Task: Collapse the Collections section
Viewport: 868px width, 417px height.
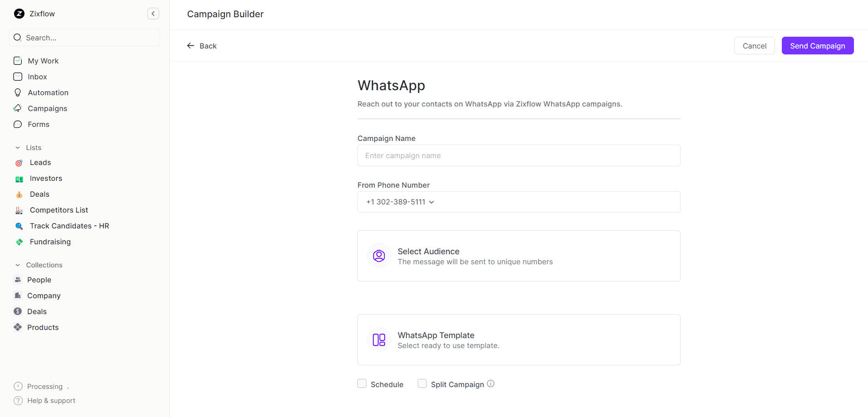Action: click(x=17, y=265)
